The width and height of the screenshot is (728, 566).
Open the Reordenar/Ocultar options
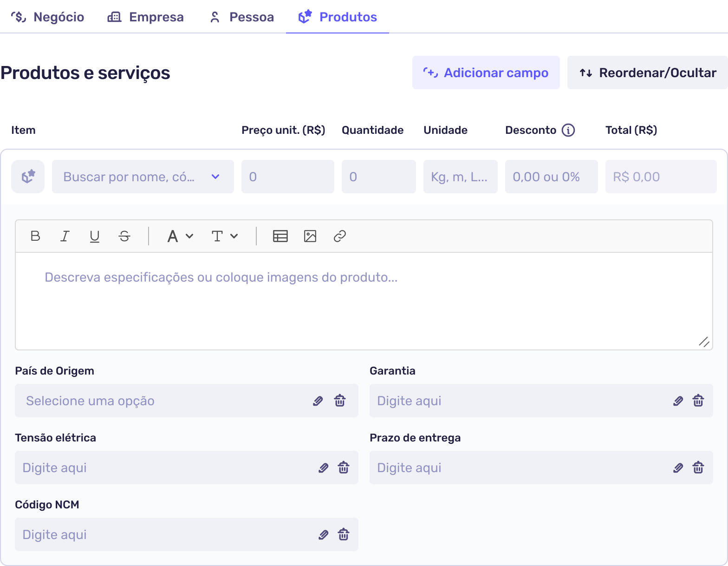point(648,72)
